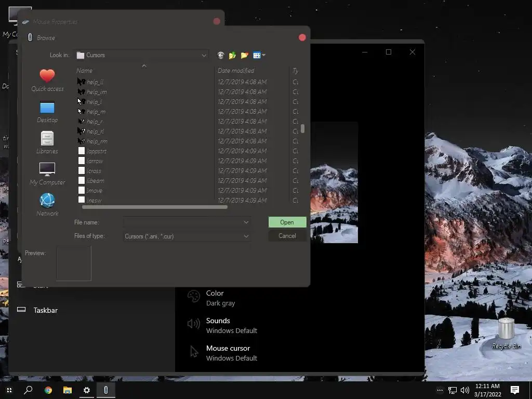Close the Browse dialog with red button
Screen dimensions: 532x399
pos(302,37)
